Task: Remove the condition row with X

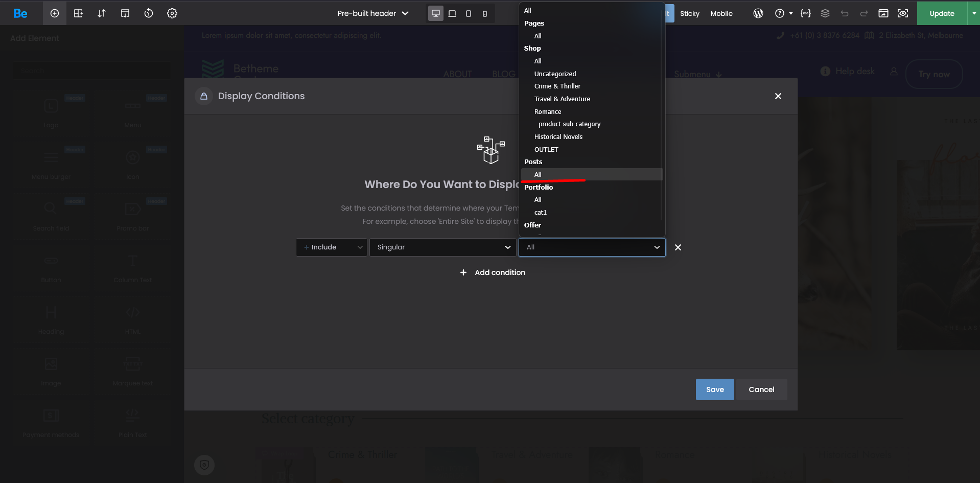Action: point(678,247)
